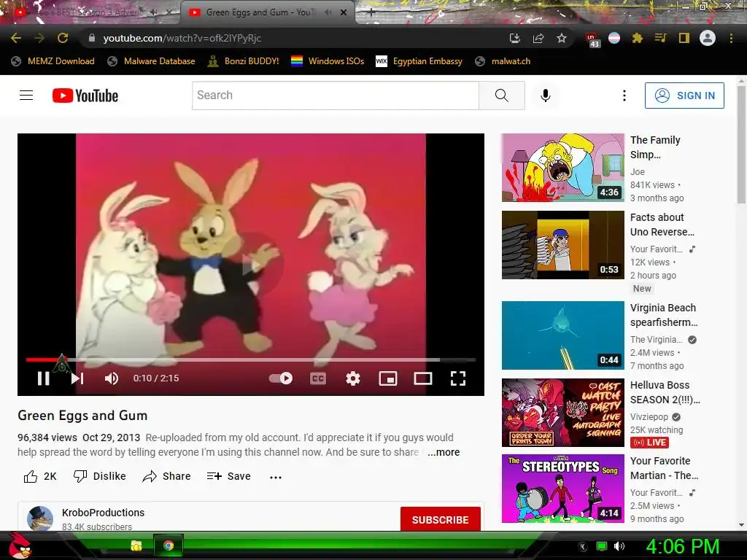Open KroboProductions channel avatar
Image resolution: width=747 pixels, height=560 pixels.
40,518
